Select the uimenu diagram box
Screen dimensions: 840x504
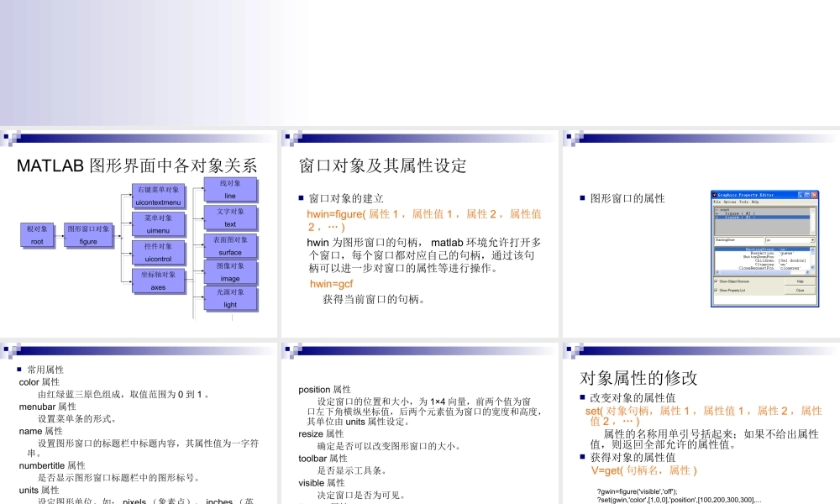click(158, 224)
